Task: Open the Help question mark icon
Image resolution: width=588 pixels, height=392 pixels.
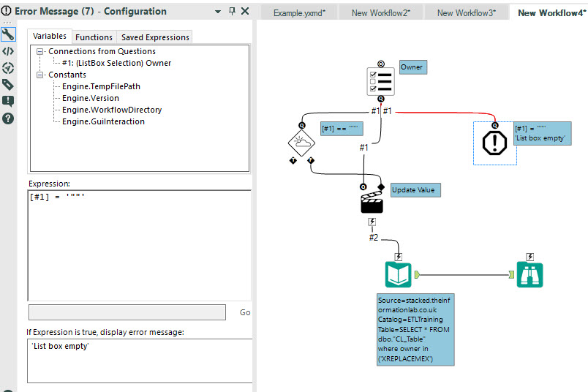Action: coord(8,118)
